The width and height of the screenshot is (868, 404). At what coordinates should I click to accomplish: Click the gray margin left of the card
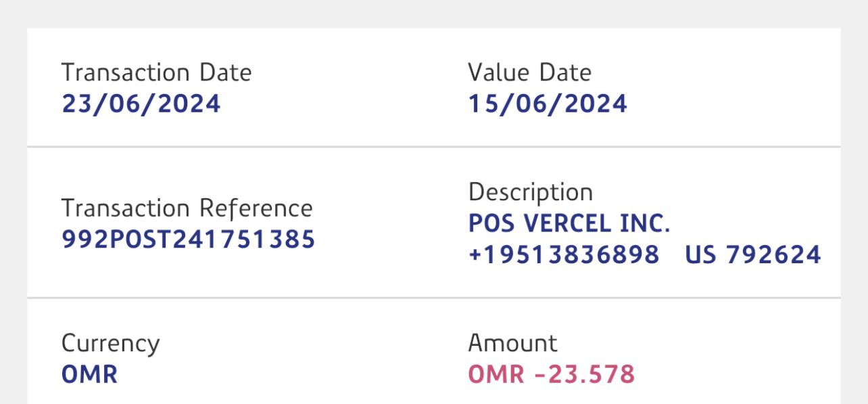click(x=13, y=217)
